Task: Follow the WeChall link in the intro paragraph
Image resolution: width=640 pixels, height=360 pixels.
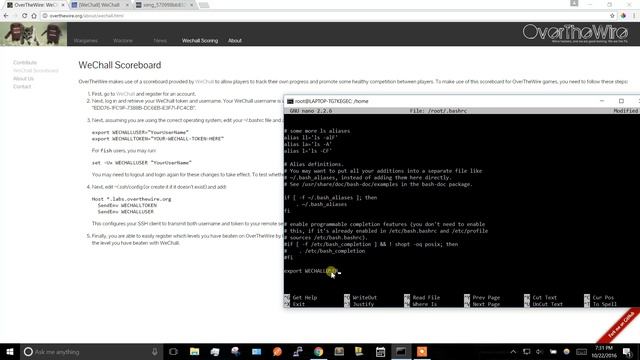Action: (204, 82)
